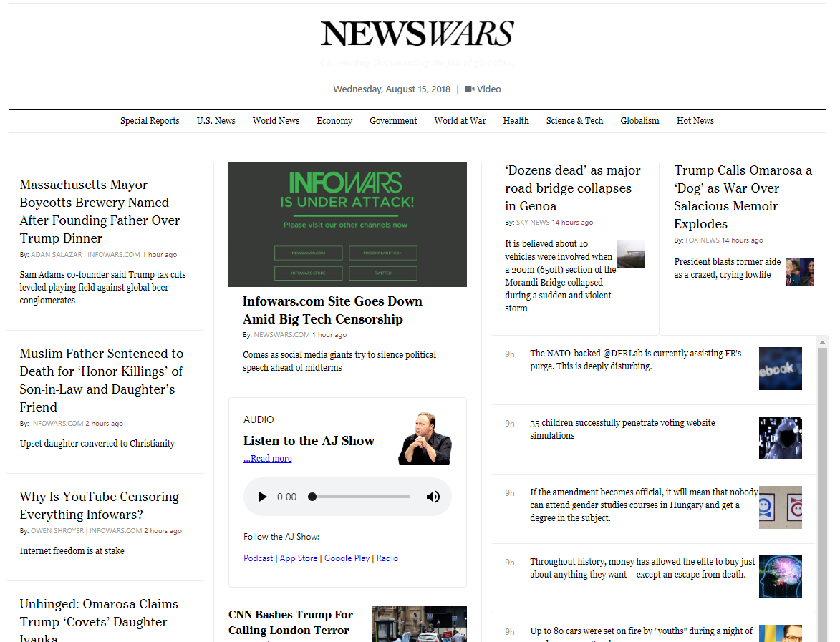This screenshot has width=840, height=642.
Task: Open the Video link with camera icon
Action: click(x=483, y=89)
